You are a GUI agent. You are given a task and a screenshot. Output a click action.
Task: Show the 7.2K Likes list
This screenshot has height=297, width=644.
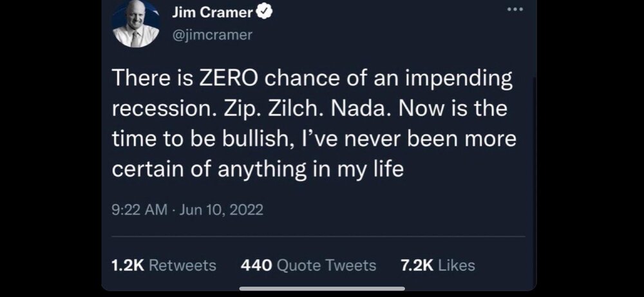pyautogui.click(x=437, y=265)
